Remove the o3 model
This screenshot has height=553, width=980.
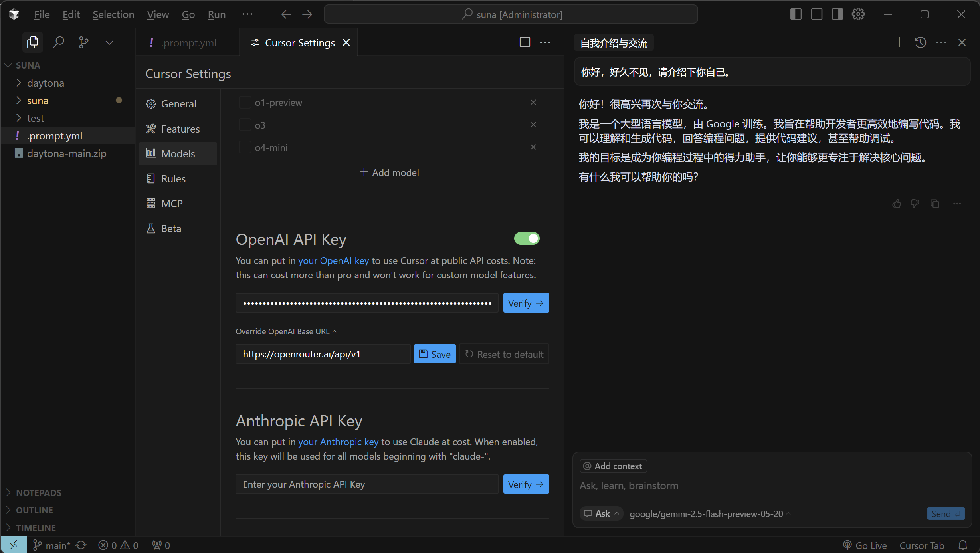[533, 125]
